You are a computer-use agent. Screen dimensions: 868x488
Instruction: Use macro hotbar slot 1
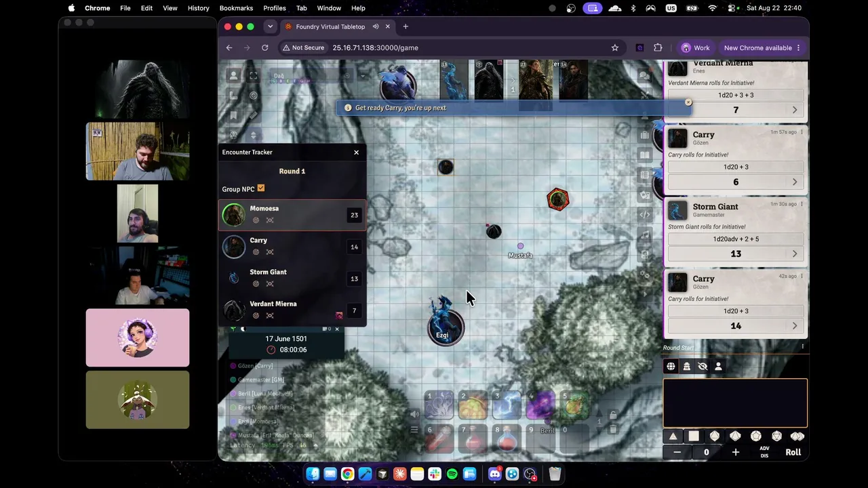pos(439,405)
